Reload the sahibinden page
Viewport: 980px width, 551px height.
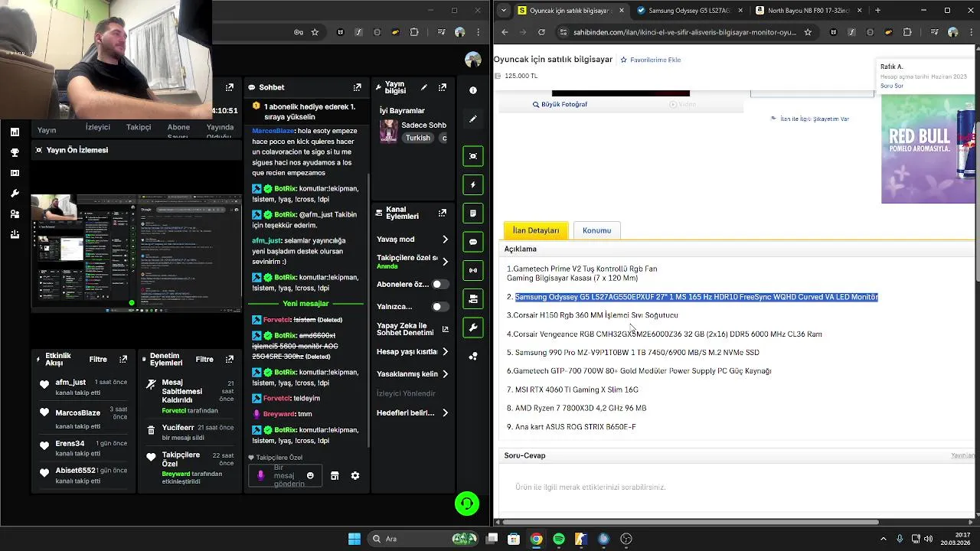(x=541, y=32)
